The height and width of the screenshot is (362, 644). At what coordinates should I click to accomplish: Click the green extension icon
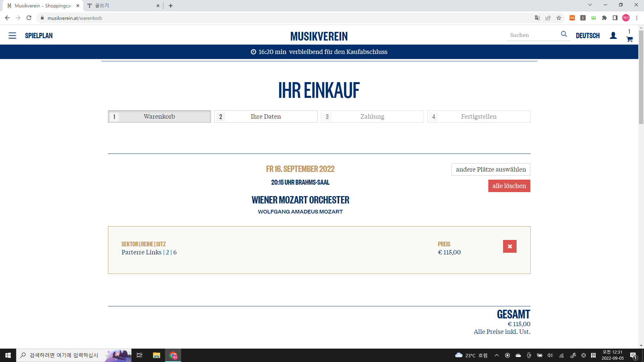coord(594,18)
